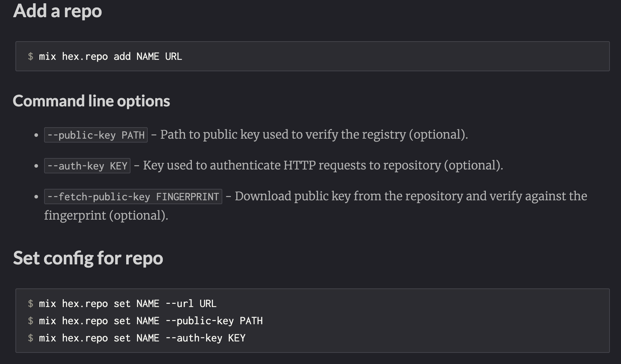Click the "mix hex.repo set NAME --public-key PATH" line
The width and height of the screenshot is (621, 364).
pos(151,321)
